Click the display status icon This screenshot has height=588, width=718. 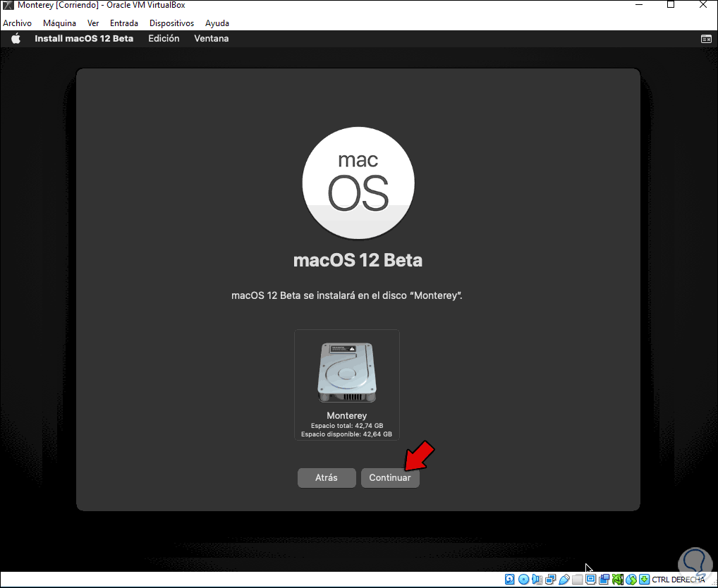click(x=591, y=580)
